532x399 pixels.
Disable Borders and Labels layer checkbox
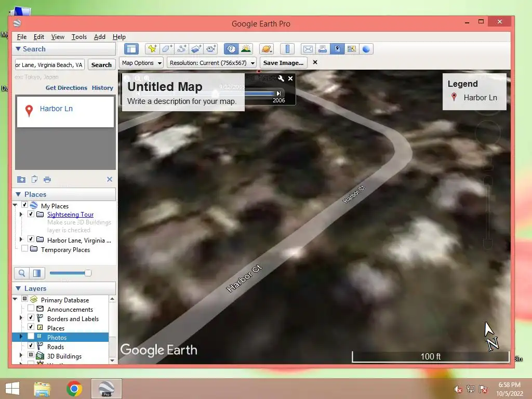pyautogui.click(x=31, y=317)
